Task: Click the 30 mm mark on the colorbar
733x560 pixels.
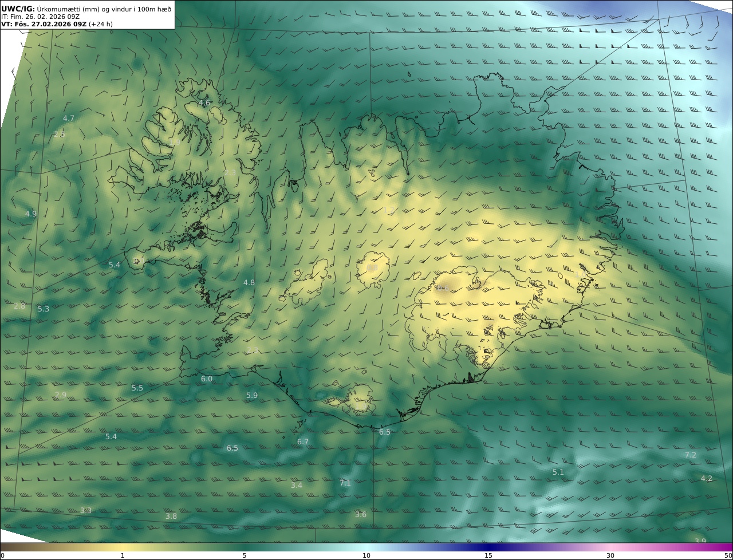Action: point(610,555)
